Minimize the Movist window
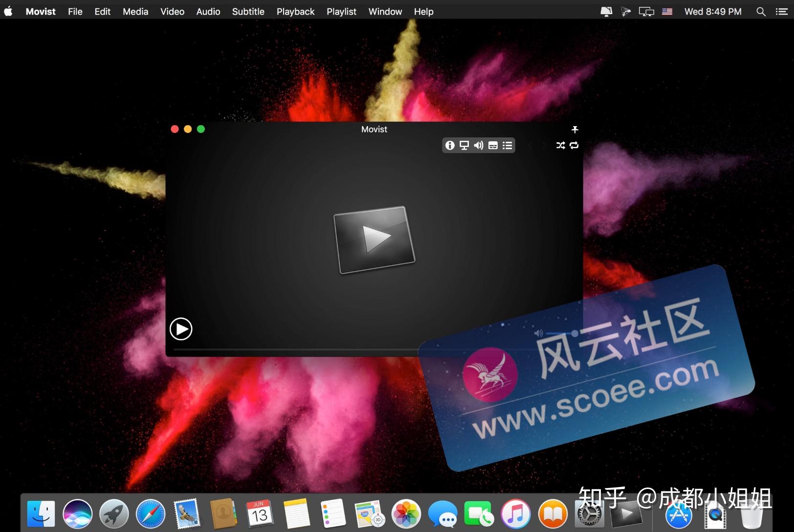The width and height of the screenshot is (794, 532). click(188, 129)
